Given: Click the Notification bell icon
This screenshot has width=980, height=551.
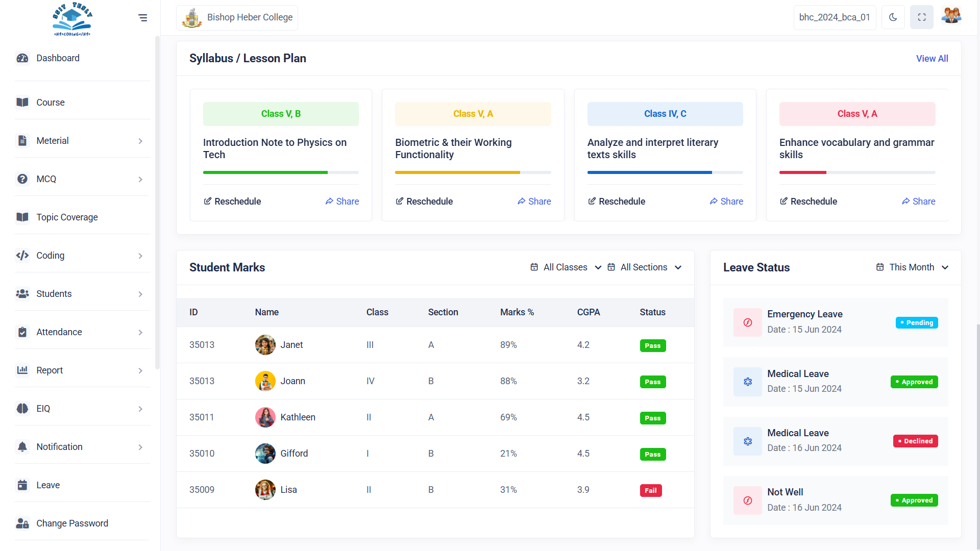Looking at the screenshot, I should 22,447.
